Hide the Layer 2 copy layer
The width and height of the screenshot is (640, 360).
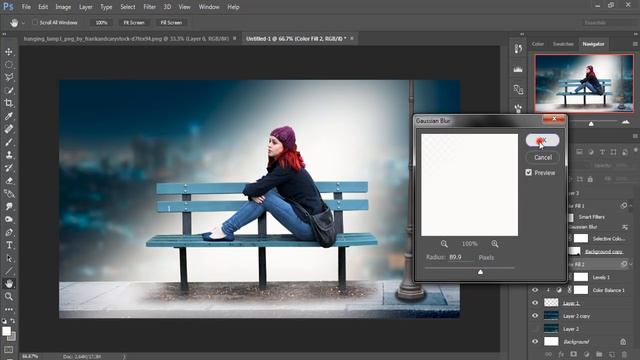tap(535, 316)
